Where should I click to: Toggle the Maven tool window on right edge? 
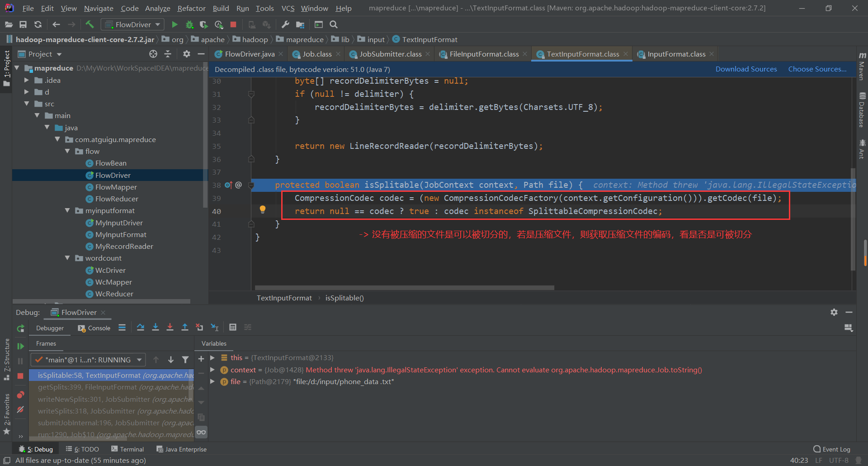tap(862, 66)
